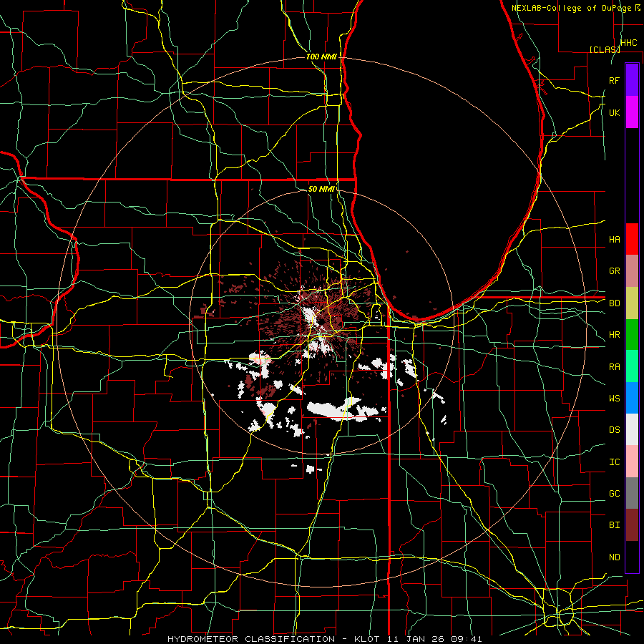Click the 'IC' legend label

[x=614, y=462]
